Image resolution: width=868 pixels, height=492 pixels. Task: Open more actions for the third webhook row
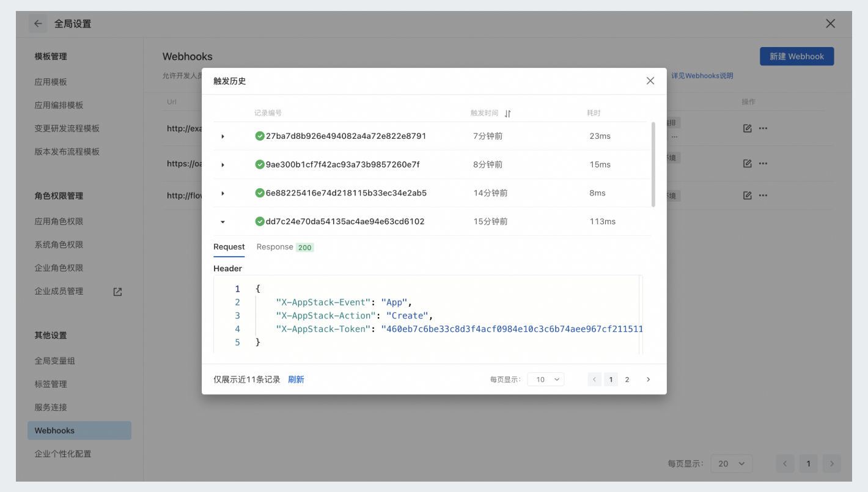763,196
